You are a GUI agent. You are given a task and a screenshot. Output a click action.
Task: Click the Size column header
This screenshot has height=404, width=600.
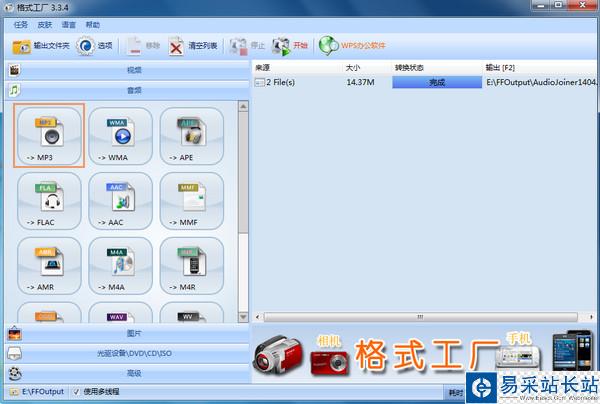point(367,68)
